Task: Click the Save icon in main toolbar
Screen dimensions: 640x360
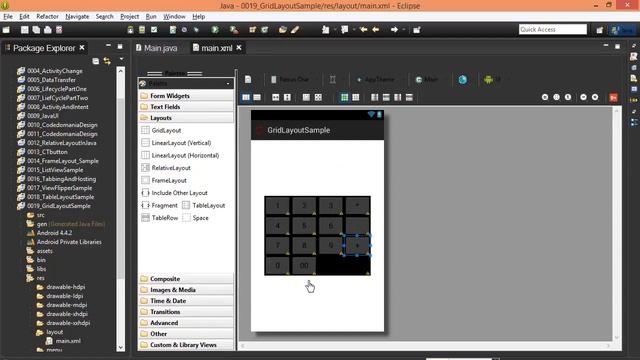Action: coord(25,30)
